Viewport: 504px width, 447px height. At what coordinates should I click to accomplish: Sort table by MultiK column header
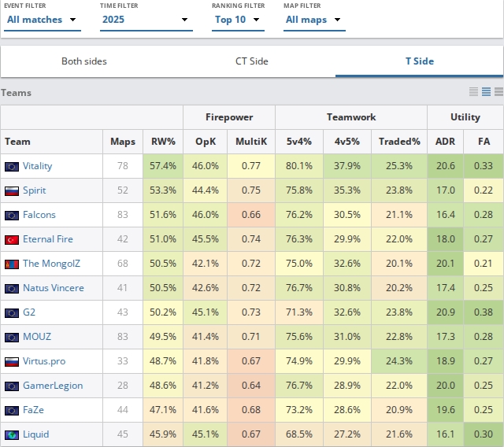(x=251, y=142)
